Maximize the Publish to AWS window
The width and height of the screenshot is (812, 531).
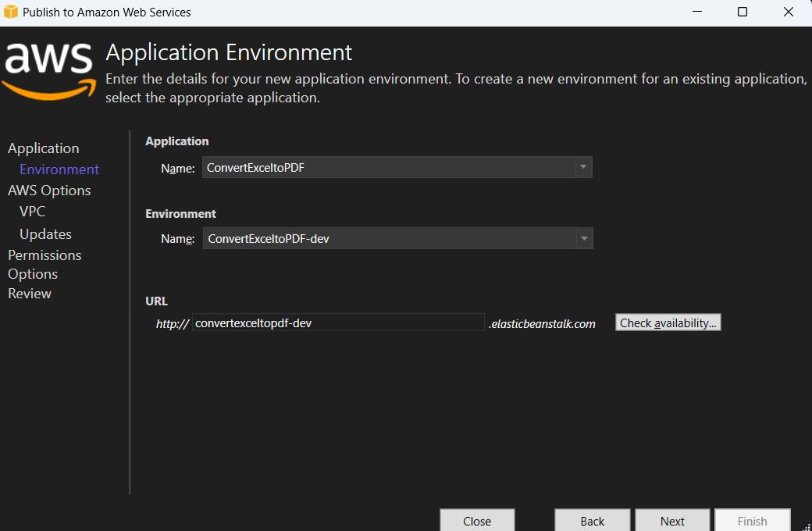[x=742, y=12]
